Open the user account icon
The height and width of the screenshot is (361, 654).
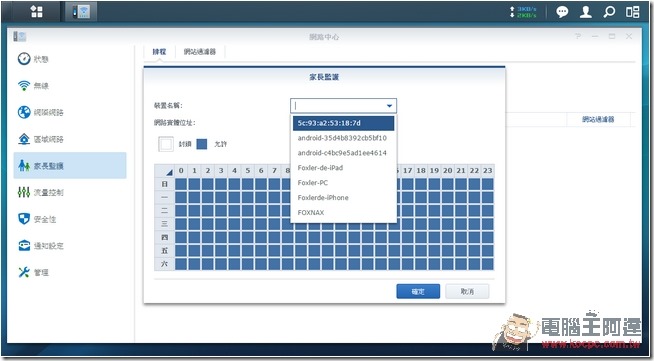[x=586, y=12]
